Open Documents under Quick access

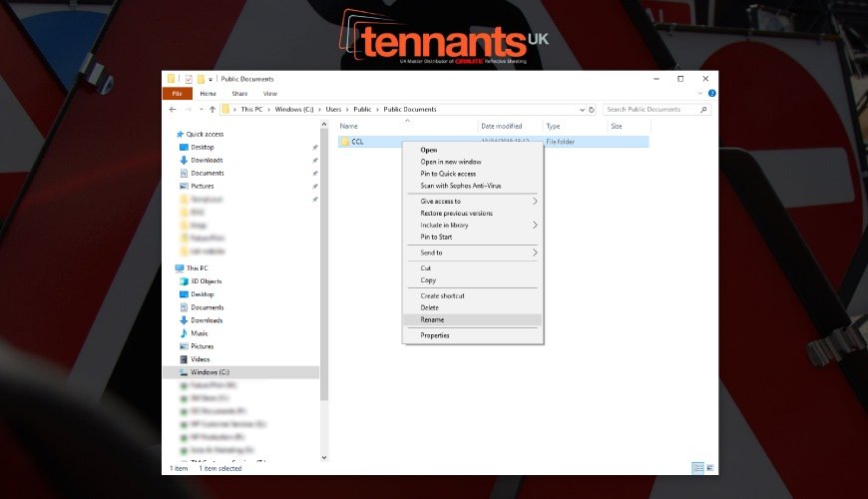[208, 174]
